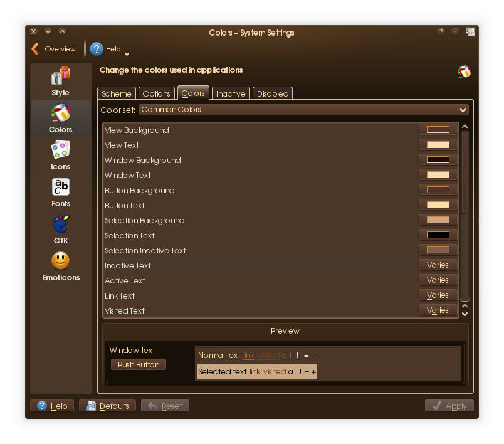Viewport: 504px width, 444px height.
Task: Pick the Window Background color swatch
Action: tap(438, 160)
